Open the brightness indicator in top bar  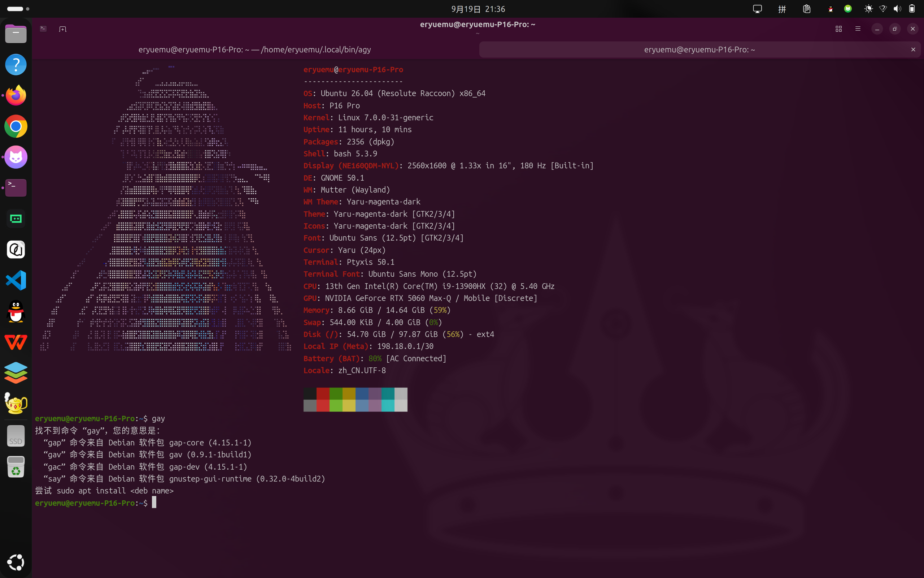869,9
